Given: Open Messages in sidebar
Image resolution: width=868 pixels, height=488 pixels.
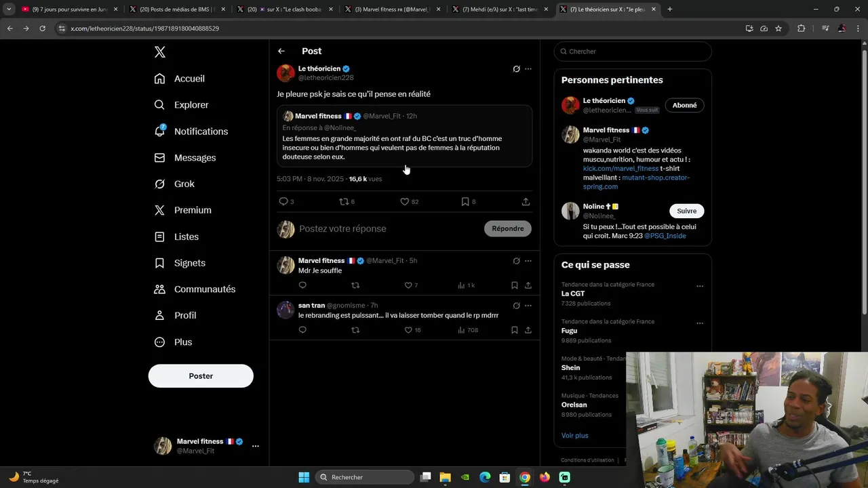Looking at the screenshot, I should (185, 158).
